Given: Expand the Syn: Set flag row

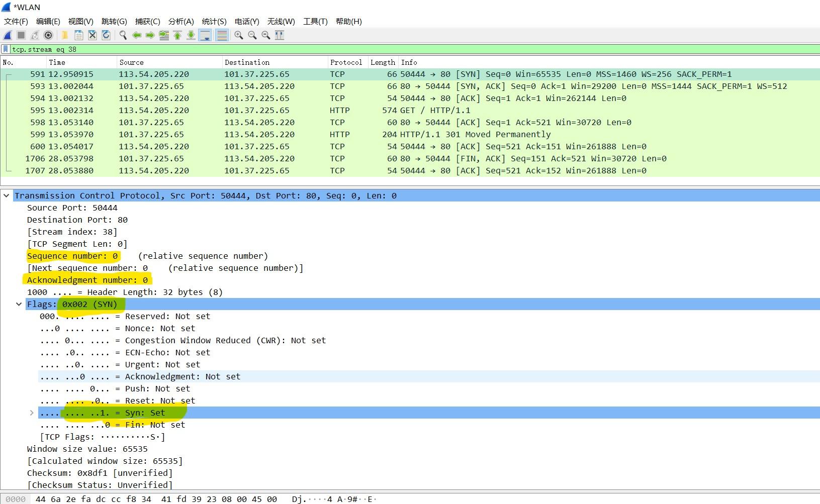Looking at the screenshot, I should [x=32, y=413].
